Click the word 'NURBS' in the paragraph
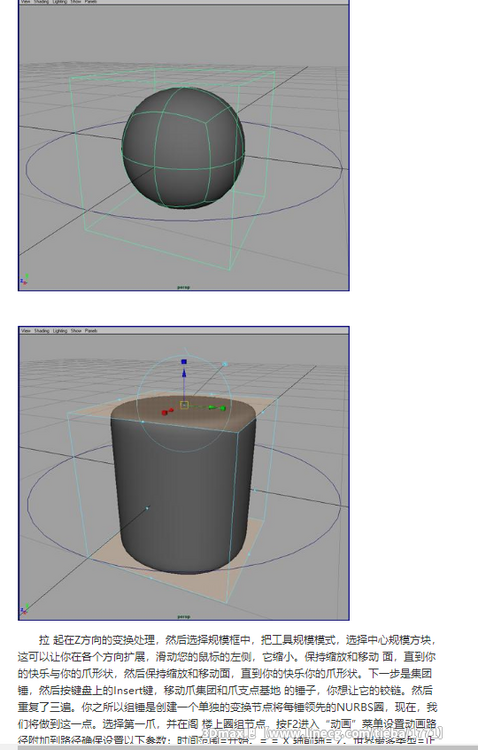This screenshot has width=478, height=750. (x=355, y=707)
